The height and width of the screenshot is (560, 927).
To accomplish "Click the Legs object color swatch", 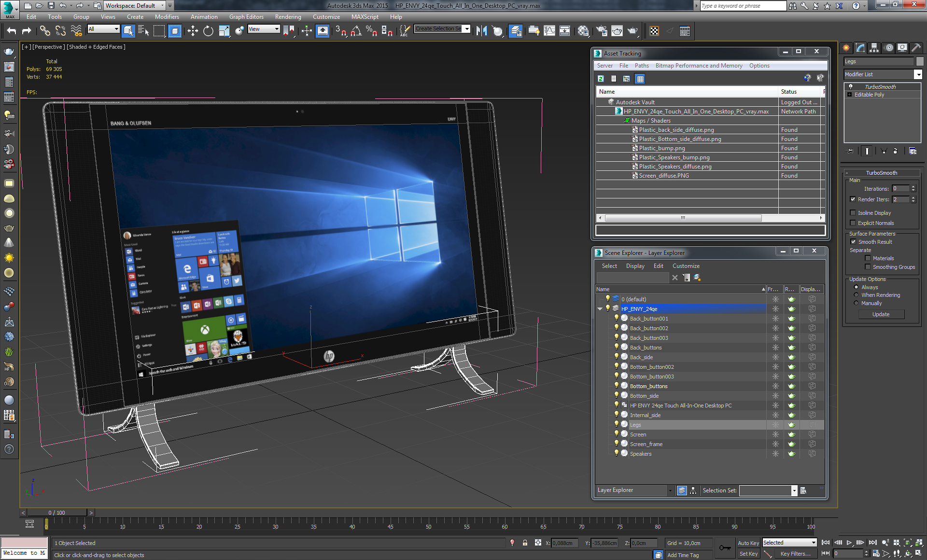I will pos(919,61).
